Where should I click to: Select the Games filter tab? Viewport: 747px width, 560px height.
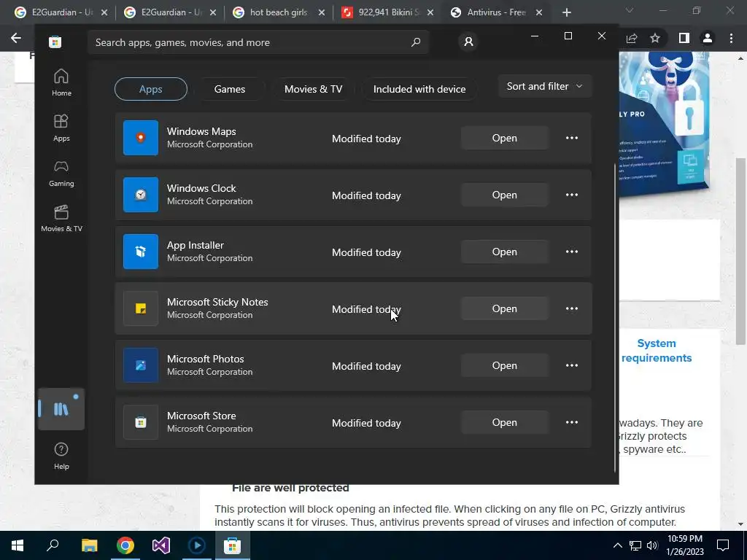230,89
